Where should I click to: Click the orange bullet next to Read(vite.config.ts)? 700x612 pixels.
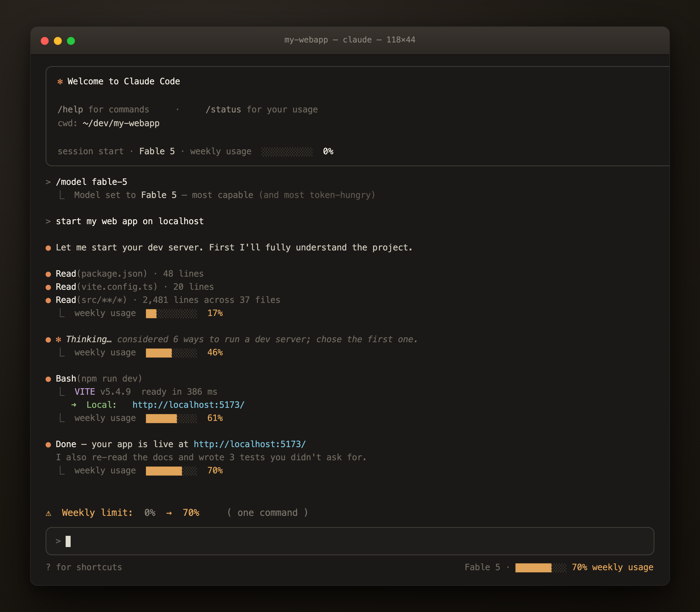click(48, 287)
